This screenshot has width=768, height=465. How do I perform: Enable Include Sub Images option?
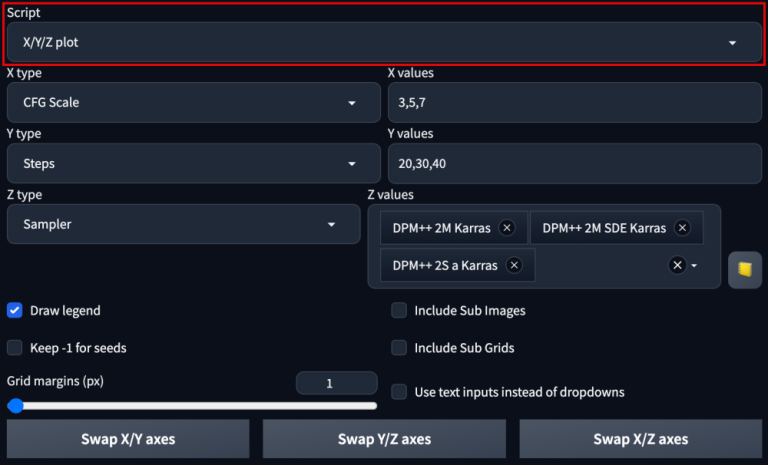(x=399, y=310)
